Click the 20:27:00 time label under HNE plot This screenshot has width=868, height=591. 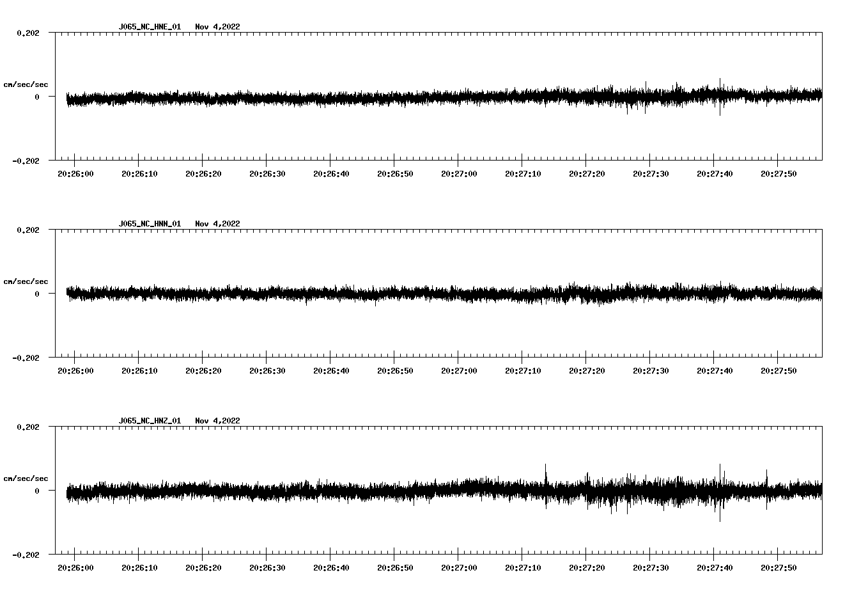(x=459, y=174)
